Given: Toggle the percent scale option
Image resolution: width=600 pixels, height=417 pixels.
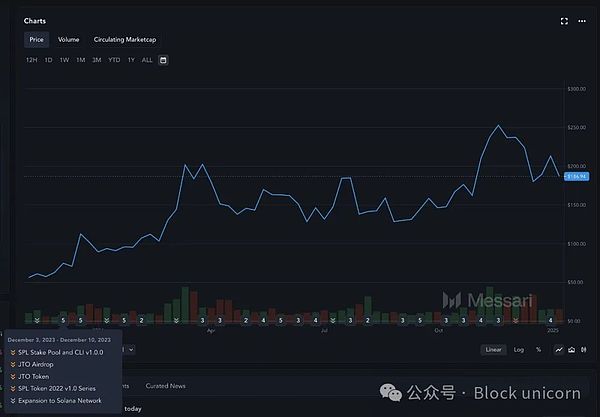Looking at the screenshot, I should pyautogui.click(x=538, y=349).
